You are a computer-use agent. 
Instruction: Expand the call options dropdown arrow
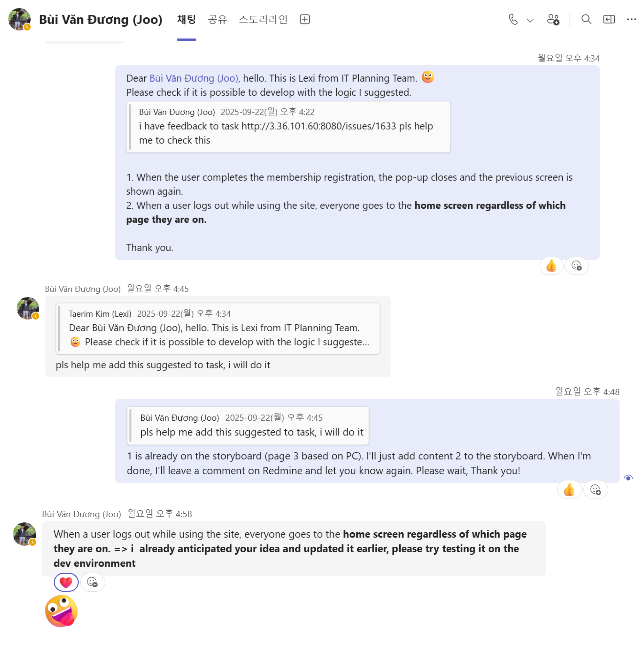(530, 20)
